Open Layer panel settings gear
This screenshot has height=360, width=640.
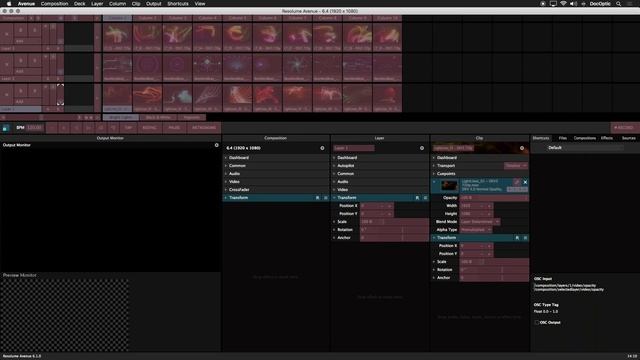pyautogui.click(x=422, y=148)
